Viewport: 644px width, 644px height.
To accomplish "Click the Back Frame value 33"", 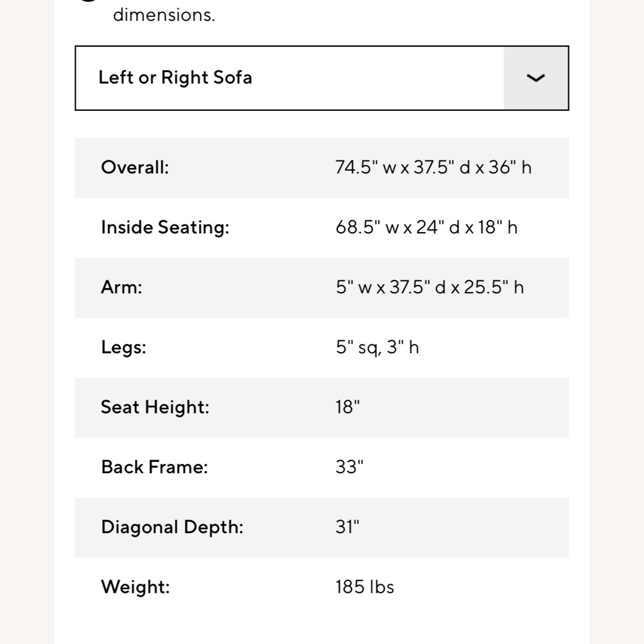I will [349, 467].
